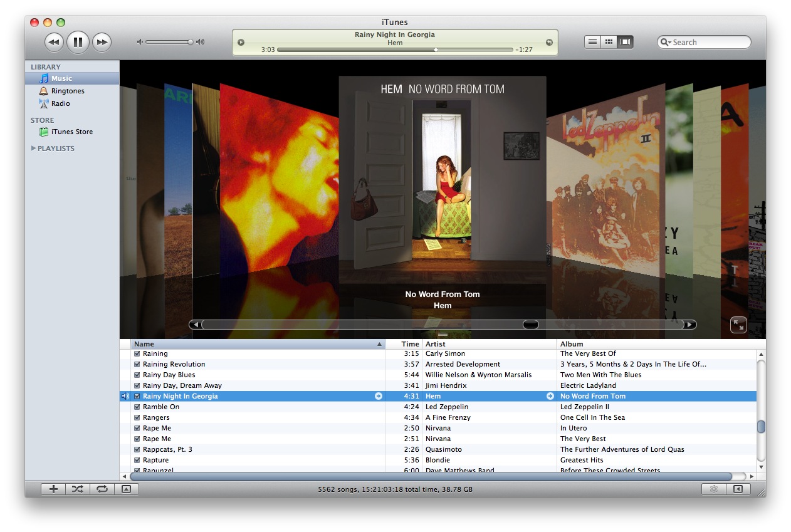Click the right arrow in the now-playing display
This screenshot has height=532, width=791.
coord(550,42)
